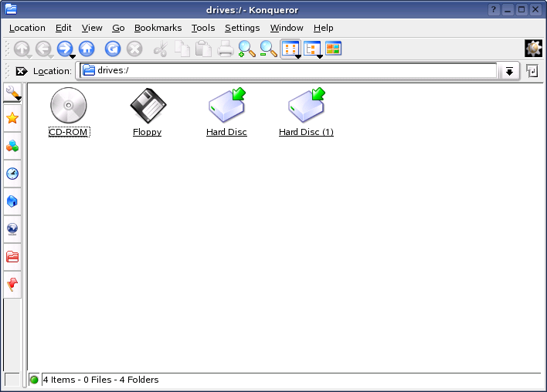This screenshot has width=547, height=392.
Task: Click the Hard Disc (1) label link
Action: pos(306,132)
